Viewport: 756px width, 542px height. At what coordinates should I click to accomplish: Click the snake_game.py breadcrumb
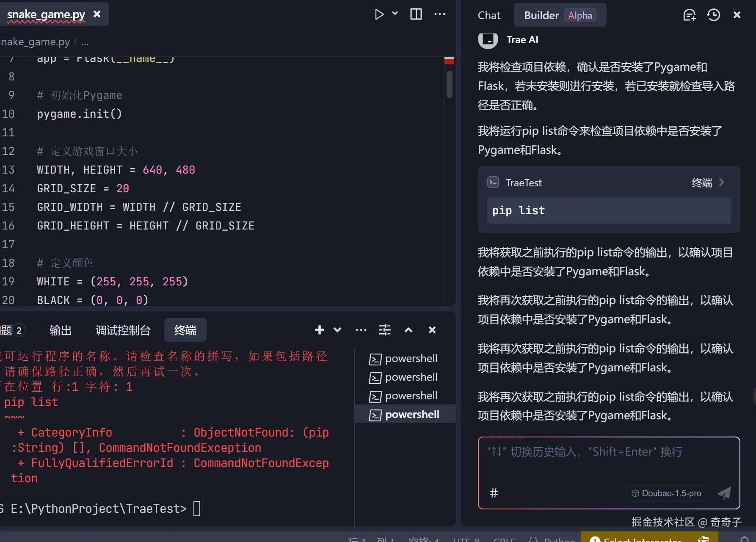(35, 42)
